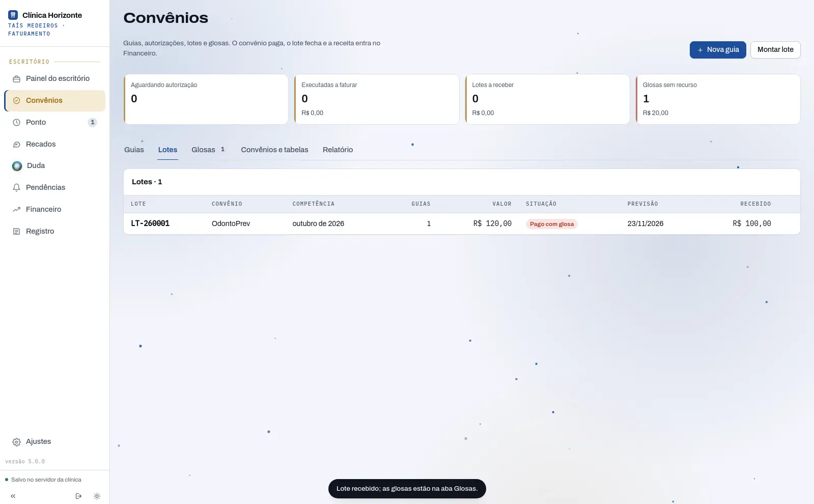This screenshot has height=504, width=814.
Task: Open the Recados message icon
Action: [16, 145]
